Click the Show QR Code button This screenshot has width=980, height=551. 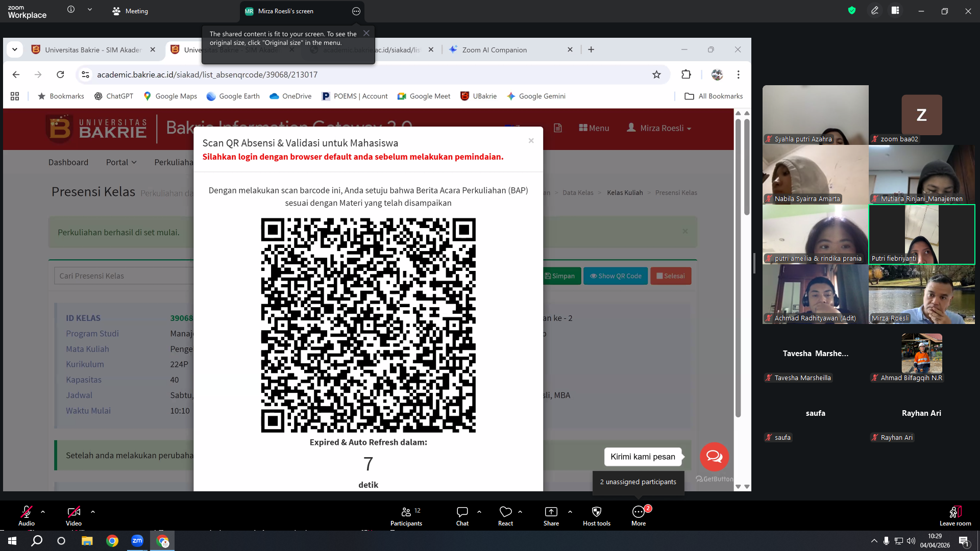[x=616, y=276]
